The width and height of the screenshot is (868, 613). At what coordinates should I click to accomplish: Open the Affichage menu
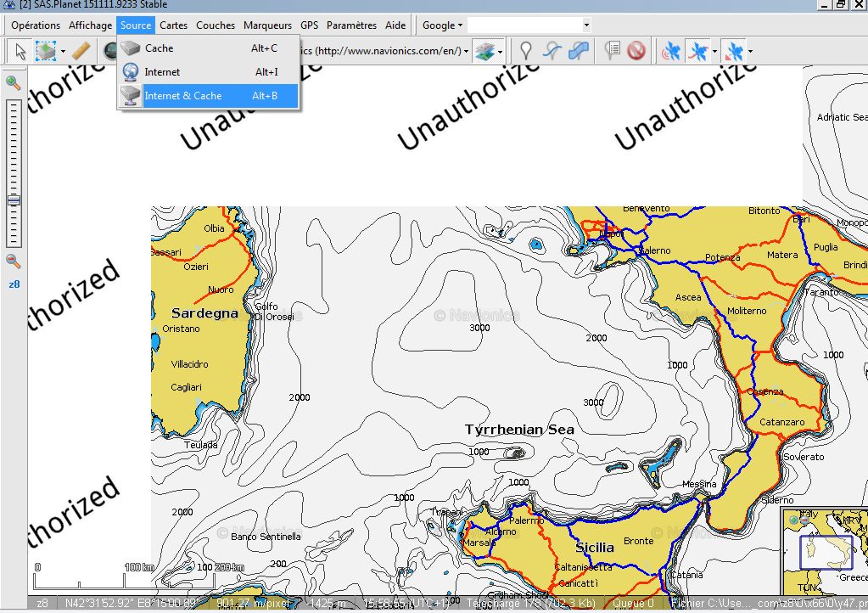90,25
